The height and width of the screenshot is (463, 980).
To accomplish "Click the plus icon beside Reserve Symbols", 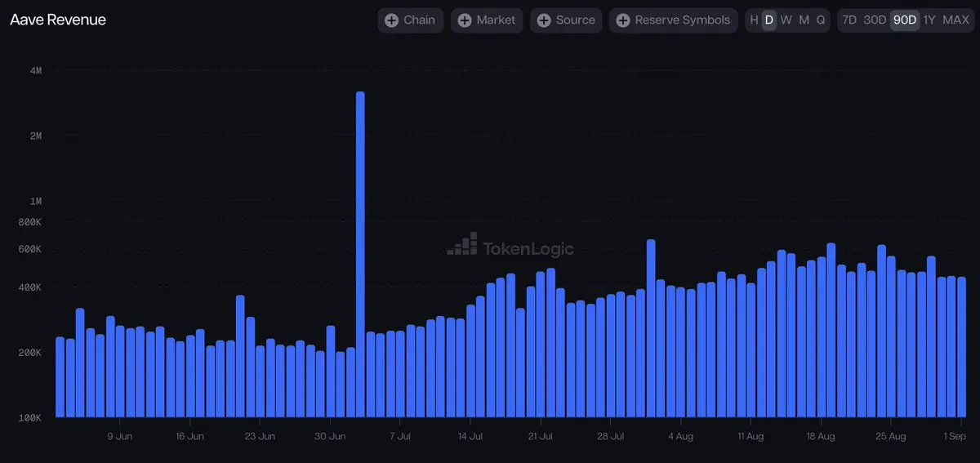I will (x=623, y=20).
